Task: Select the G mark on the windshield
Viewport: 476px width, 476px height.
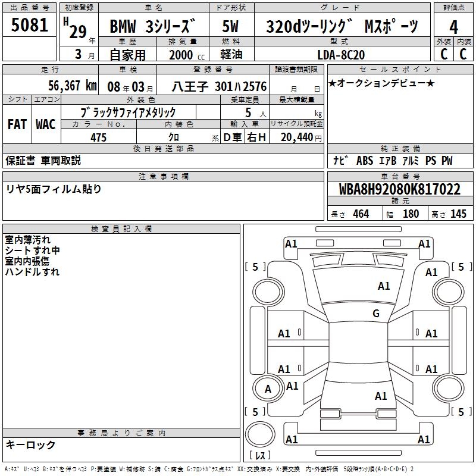Action: [x=376, y=314]
